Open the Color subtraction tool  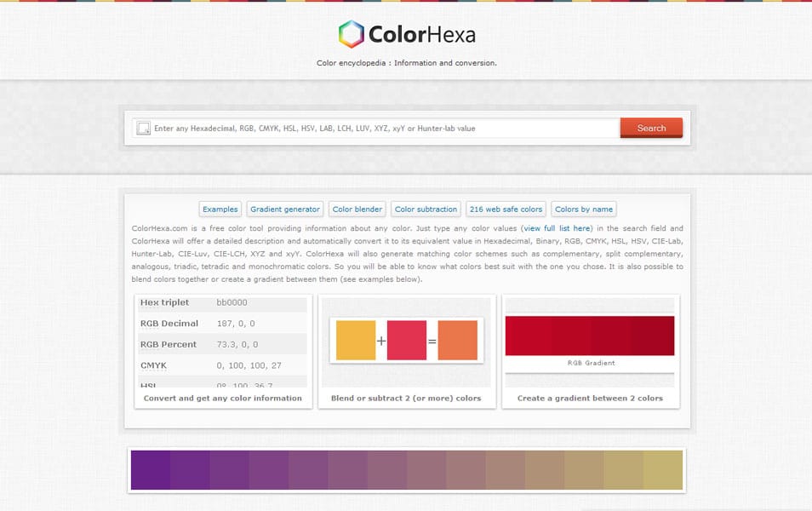click(x=426, y=209)
